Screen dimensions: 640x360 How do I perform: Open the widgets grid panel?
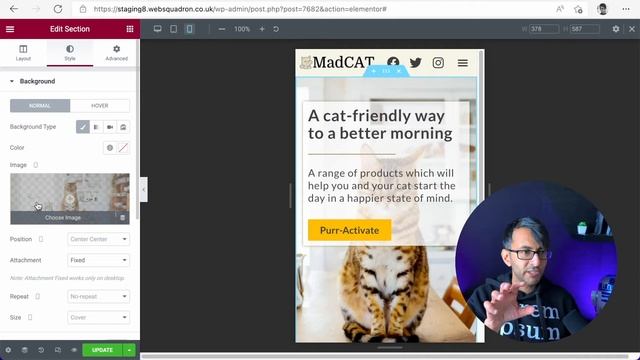pos(130,29)
